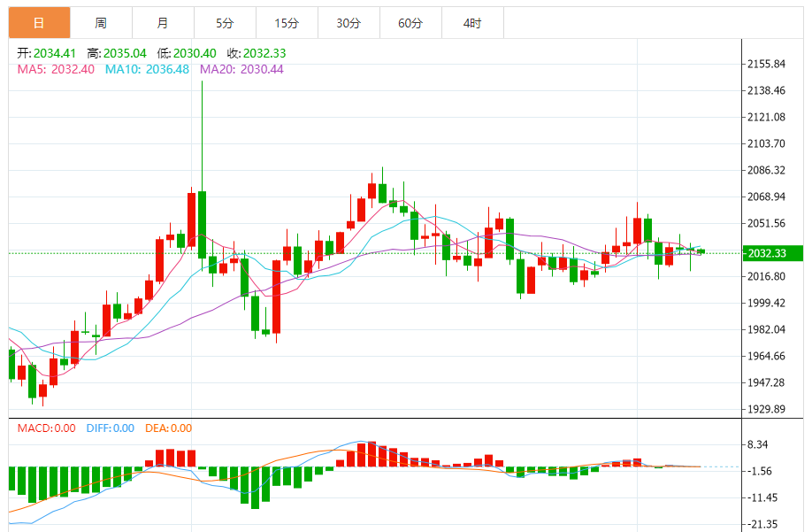This screenshot has height=532, width=812.
Task: Click the 2068.94 price axis label
Action: point(766,197)
